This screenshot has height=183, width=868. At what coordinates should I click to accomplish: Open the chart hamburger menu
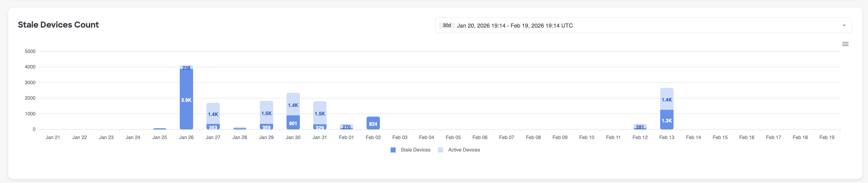[845, 44]
